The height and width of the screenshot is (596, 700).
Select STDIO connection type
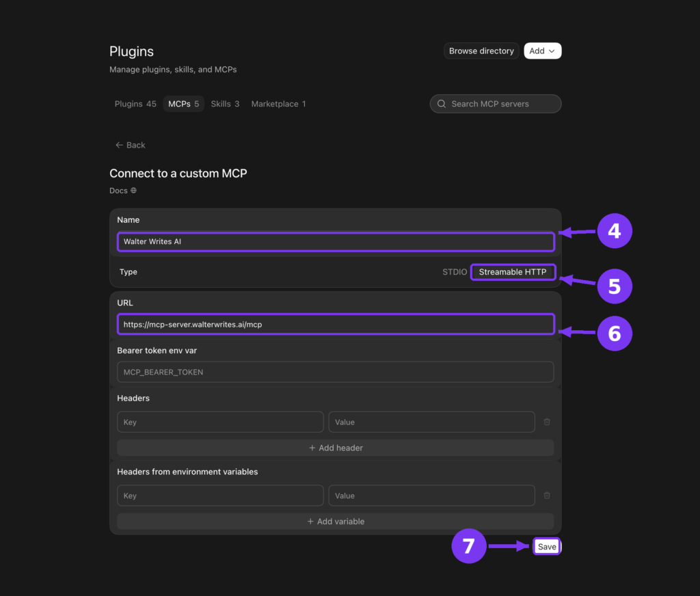[x=455, y=272]
